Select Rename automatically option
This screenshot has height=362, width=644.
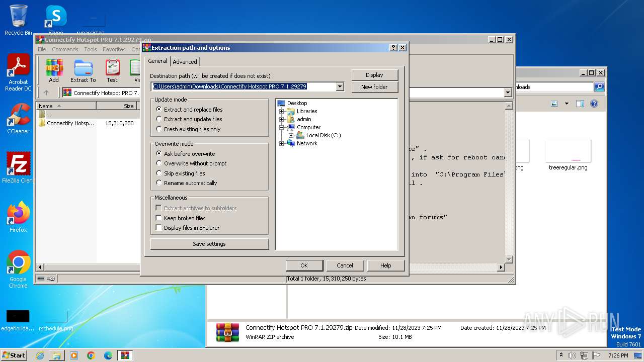(187, 183)
